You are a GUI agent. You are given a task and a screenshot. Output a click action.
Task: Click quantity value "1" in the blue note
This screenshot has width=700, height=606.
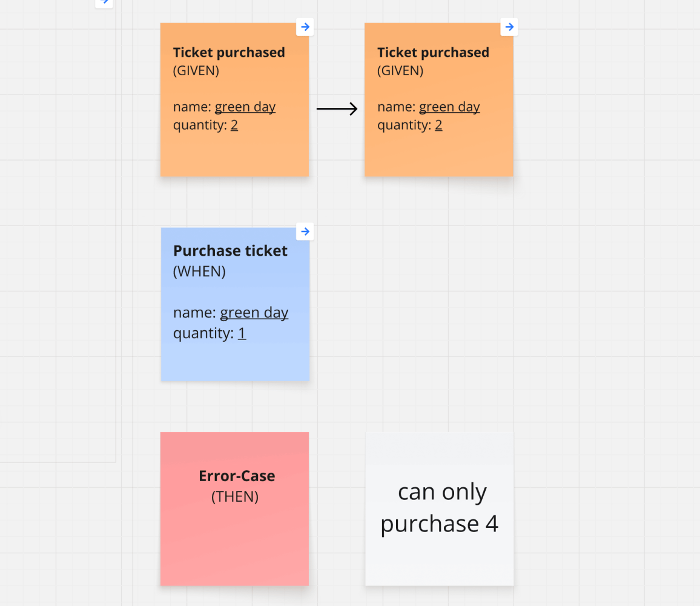[242, 333]
